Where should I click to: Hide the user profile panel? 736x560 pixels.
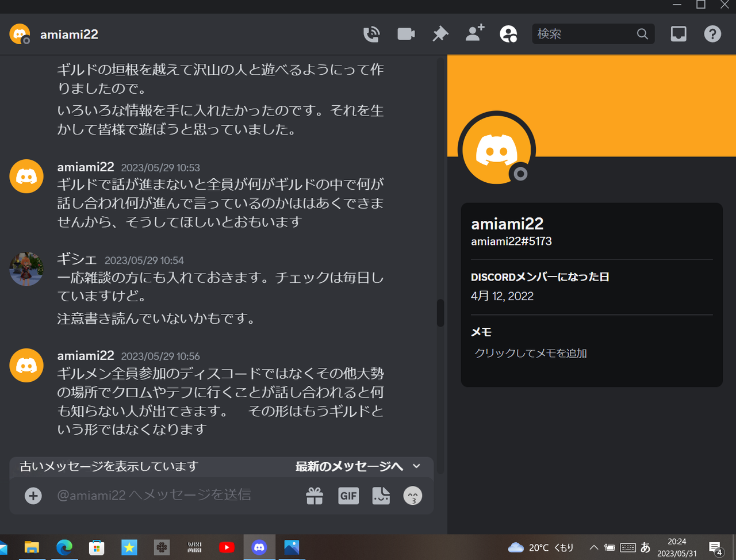[x=509, y=34]
